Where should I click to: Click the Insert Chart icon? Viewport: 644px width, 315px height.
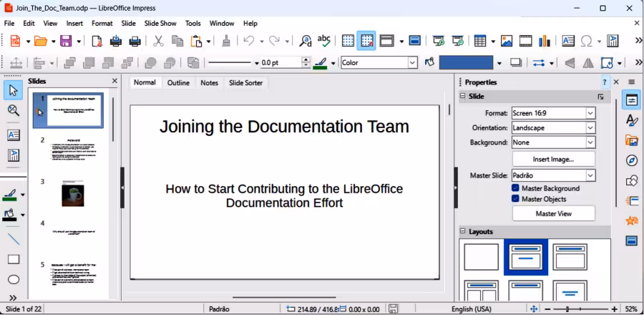(545, 41)
